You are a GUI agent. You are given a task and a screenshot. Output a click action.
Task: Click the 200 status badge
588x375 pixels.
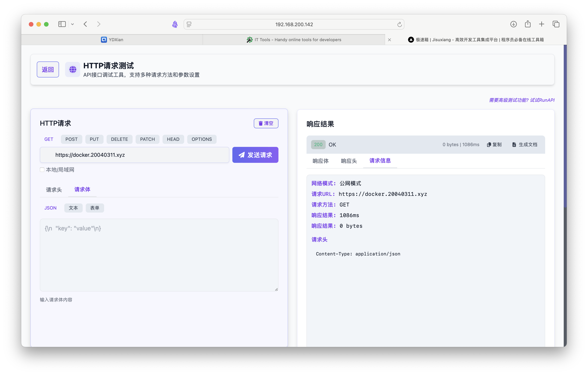(x=318, y=145)
